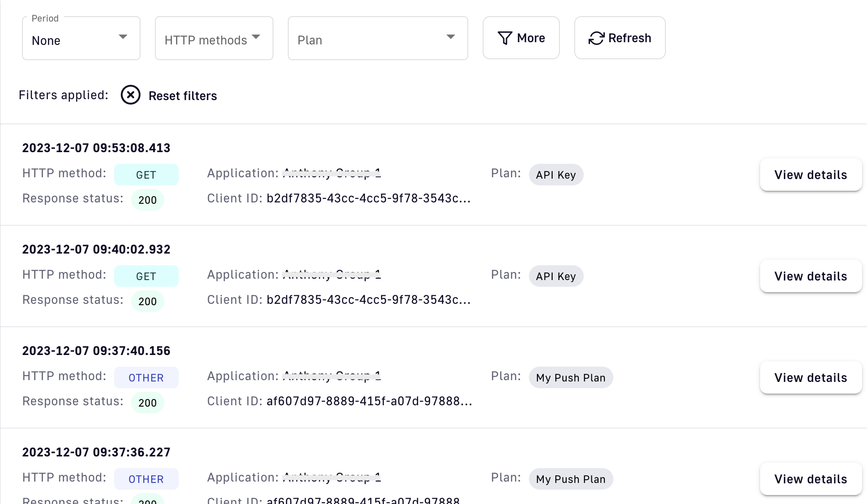The image size is (867, 504).
Task: Click the 200 status badge in first log
Action: point(147,200)
